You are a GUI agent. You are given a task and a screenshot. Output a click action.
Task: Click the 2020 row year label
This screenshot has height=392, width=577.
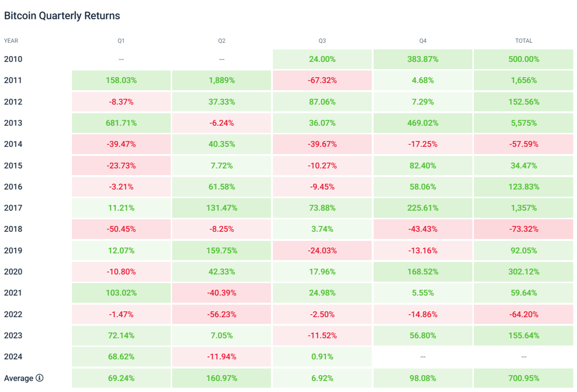13,272
